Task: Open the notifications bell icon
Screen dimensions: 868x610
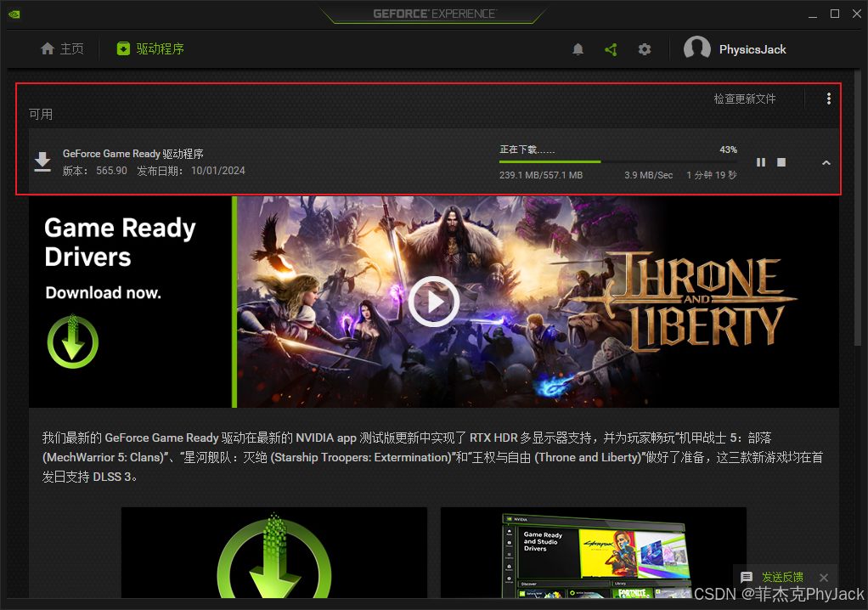Action: click(578, 49)
